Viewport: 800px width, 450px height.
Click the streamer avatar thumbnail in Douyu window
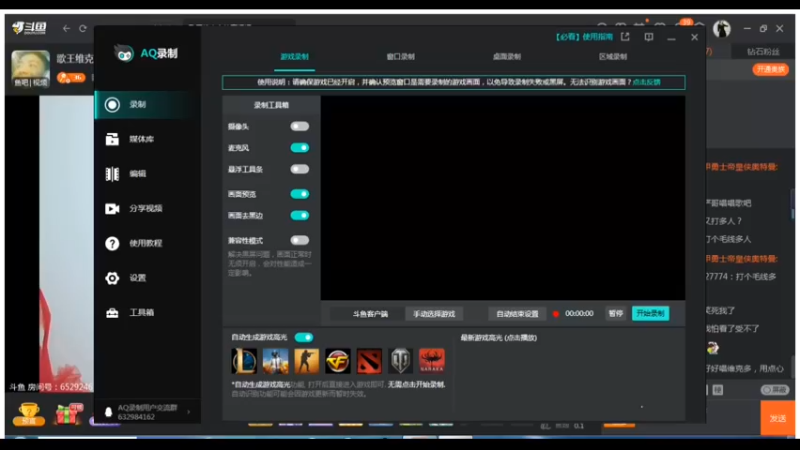coord(31,68)
